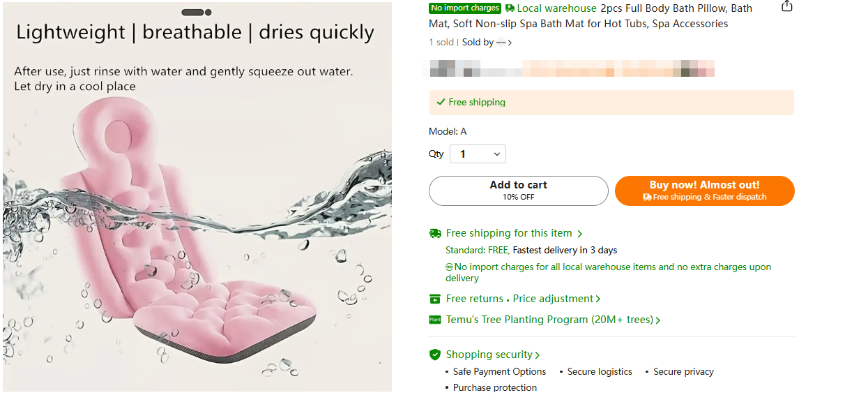The image size is (868, 402).
Task: Click the Shopping security shield icon
Action: (436, 355)
